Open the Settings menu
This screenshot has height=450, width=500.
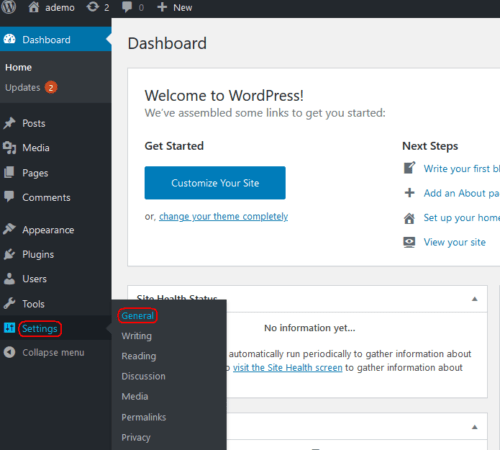coord(40,329)
